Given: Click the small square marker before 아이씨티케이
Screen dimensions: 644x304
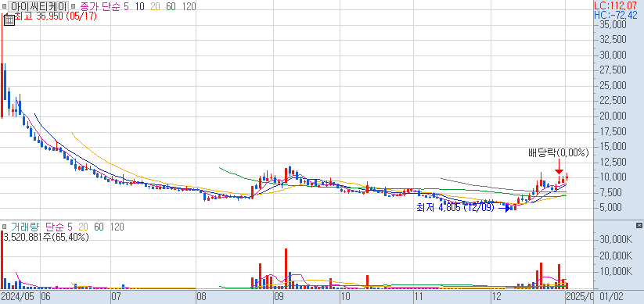Looking at the screenshot, I should click(x=5, y=6).
